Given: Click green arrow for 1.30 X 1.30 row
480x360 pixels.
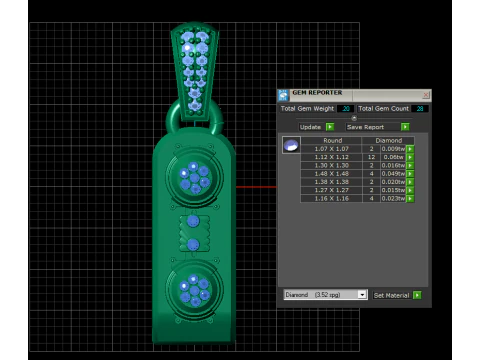Looking at the screenshot, I should point(410,165).
